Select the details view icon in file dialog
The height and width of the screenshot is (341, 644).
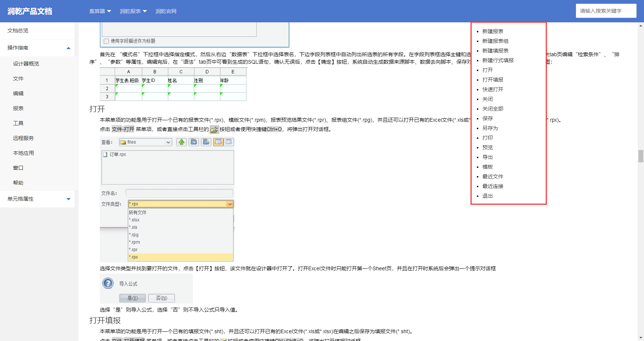point(229,142)
